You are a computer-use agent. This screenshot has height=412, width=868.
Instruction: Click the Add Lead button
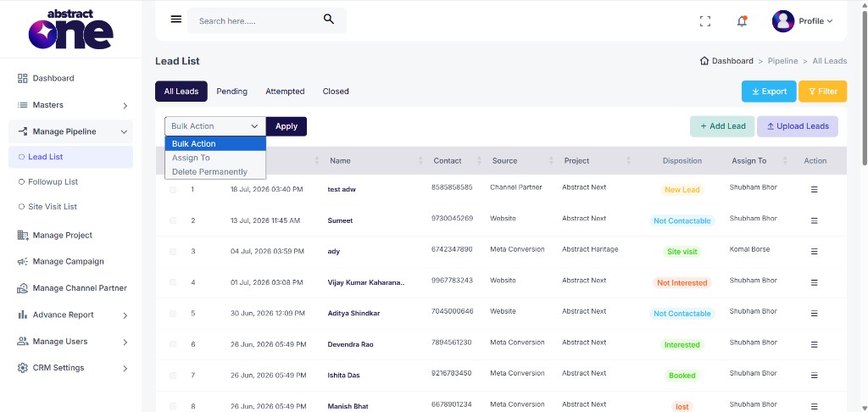[x=722, y=126]
